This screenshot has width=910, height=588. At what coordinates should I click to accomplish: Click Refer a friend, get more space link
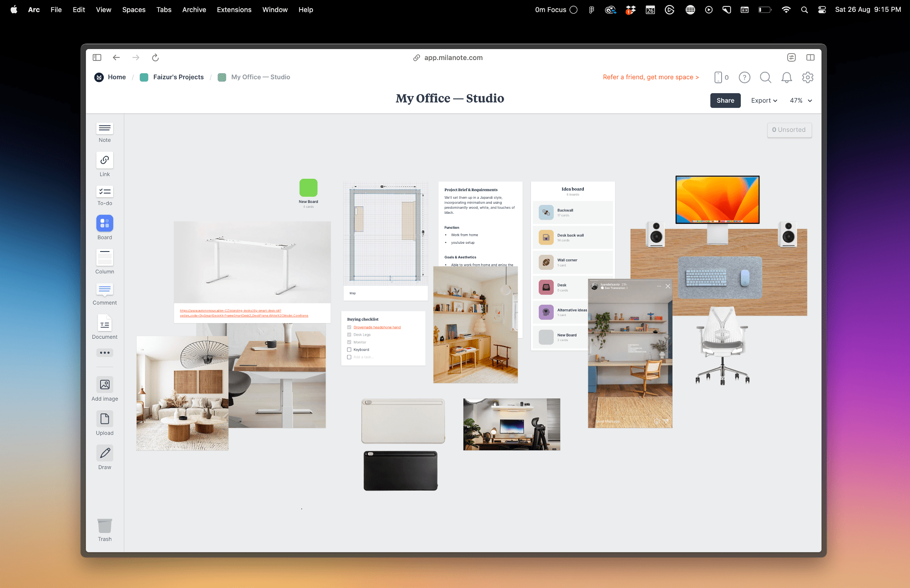[x=651, y=77]
